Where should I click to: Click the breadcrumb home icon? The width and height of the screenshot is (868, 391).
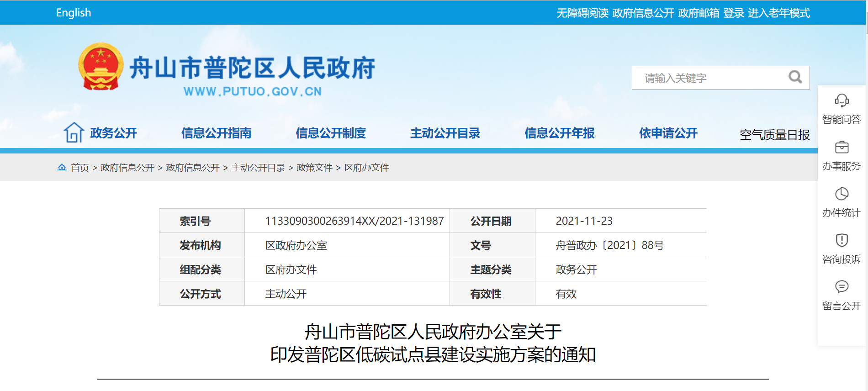pyautogui.click(x=62, y=167)
